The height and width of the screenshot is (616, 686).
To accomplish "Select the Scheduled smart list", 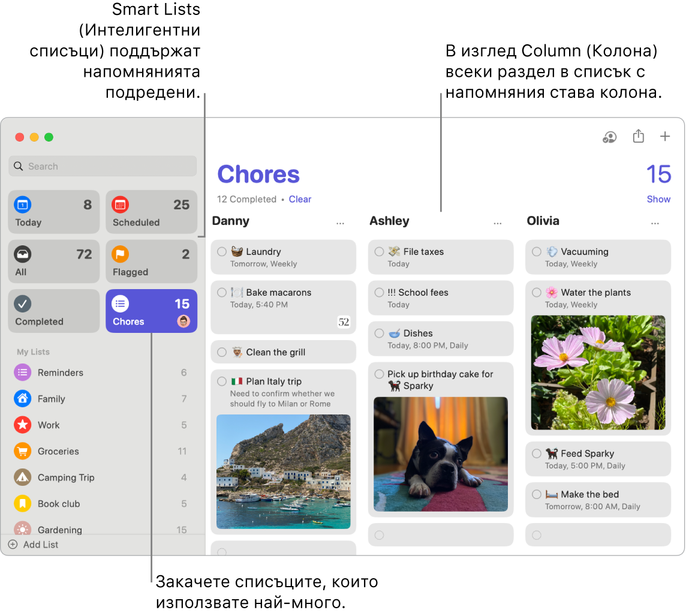I will 151,212.
